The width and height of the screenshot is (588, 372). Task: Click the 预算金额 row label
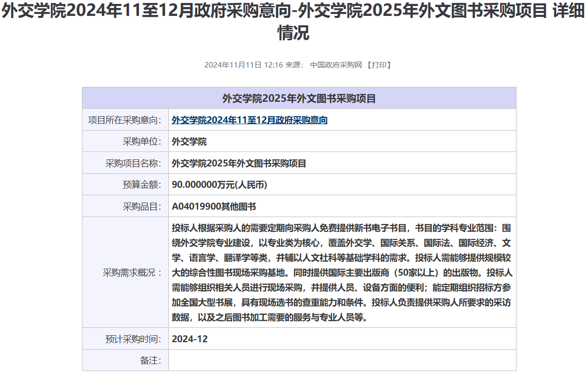click(x=142, y=185)
